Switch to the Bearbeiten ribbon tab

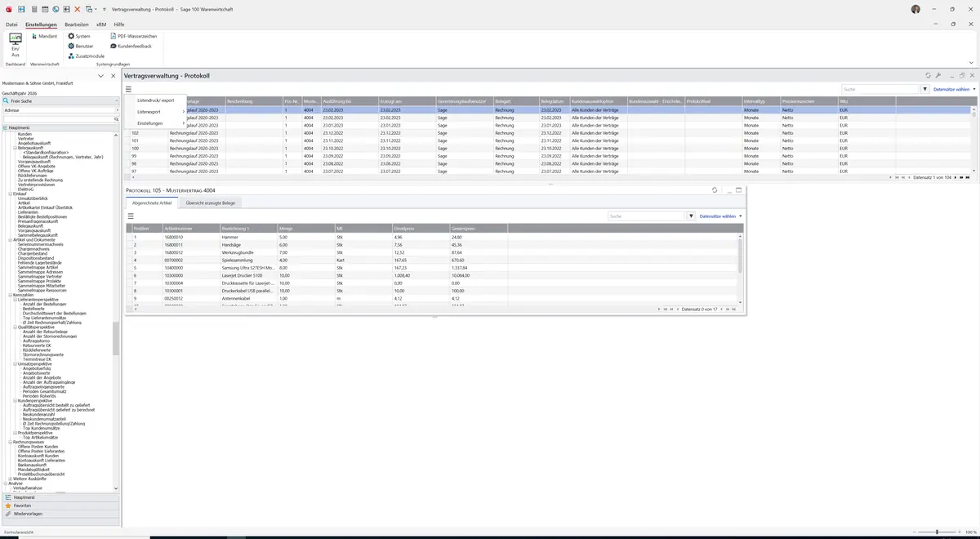click(x=77, y=25)
